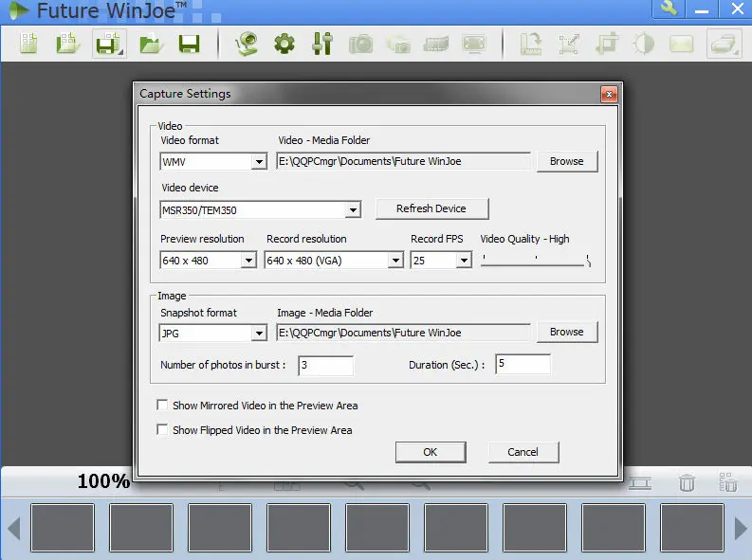Expand the Record resolution 640 x 480 (VGA) dropdown

click(x=395, y=261)
